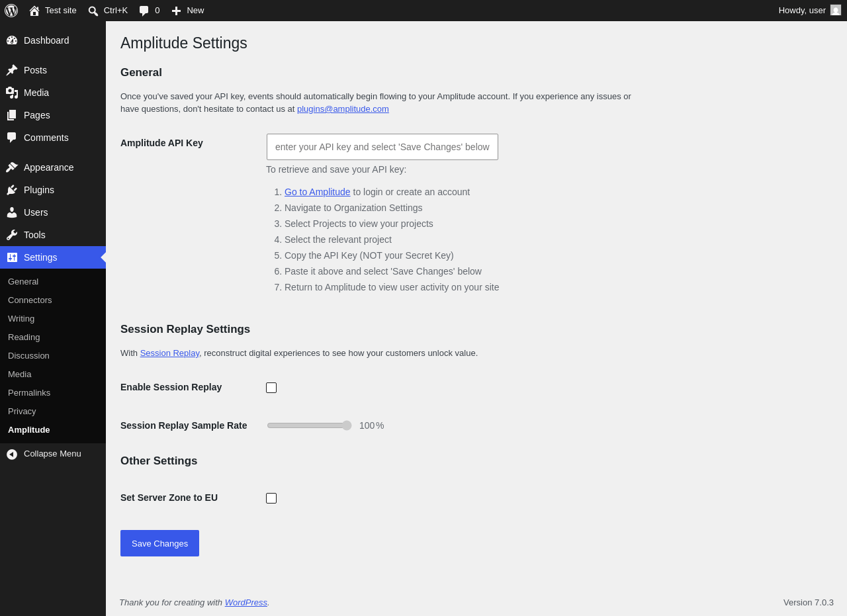Open the Posts menu

pos(53,70)
